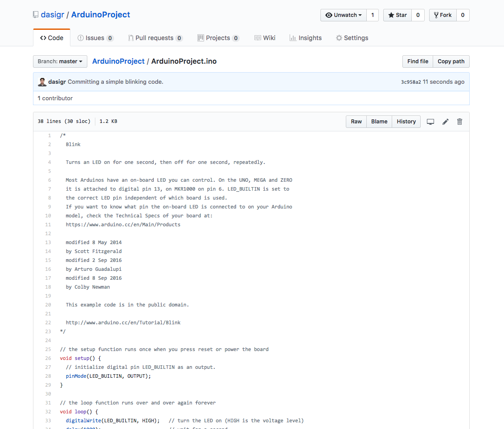504x429 pixels.
Task: Select line number 32 in the code gutter
Action: [x=48, y=412]
